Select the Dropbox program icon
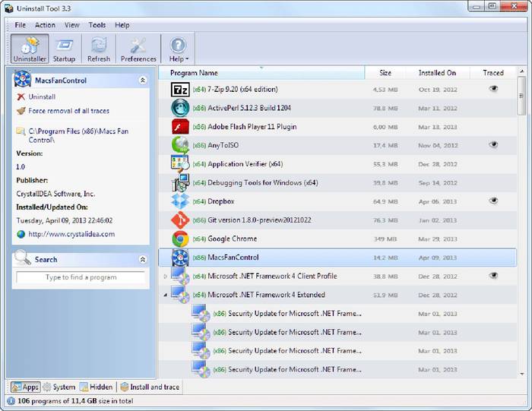532x411 pixels. (x=180, y=201)
